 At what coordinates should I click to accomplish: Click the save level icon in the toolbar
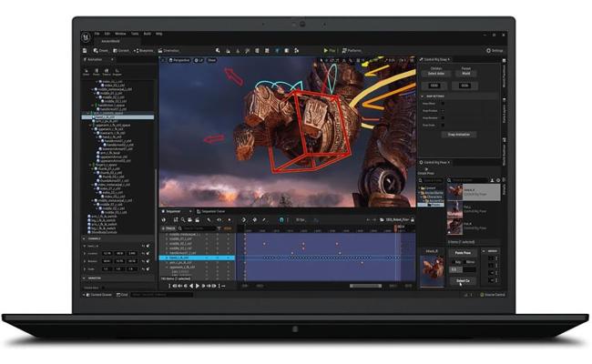pyautogui.click(x=85, y=51)
